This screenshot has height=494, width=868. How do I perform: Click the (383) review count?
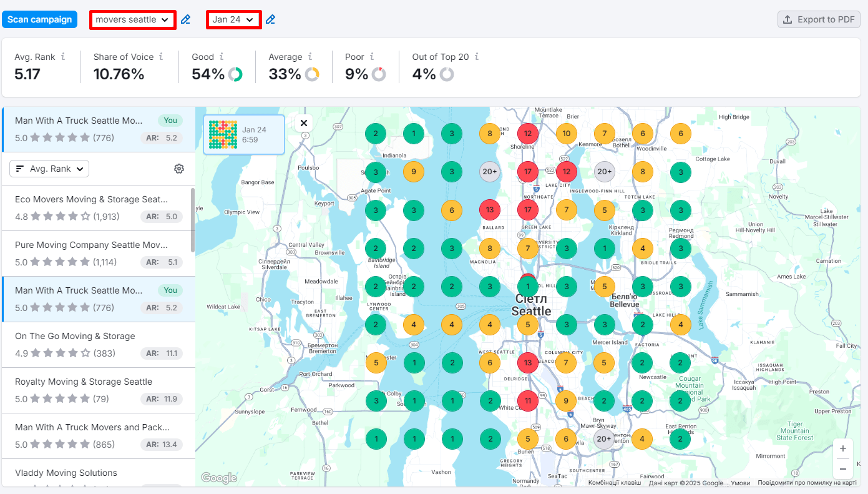tap(104, 353)
